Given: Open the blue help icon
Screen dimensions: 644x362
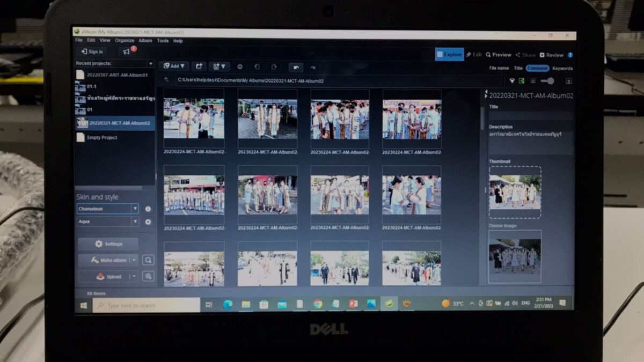Looking at the screenshot, I should tap(570, 55).
